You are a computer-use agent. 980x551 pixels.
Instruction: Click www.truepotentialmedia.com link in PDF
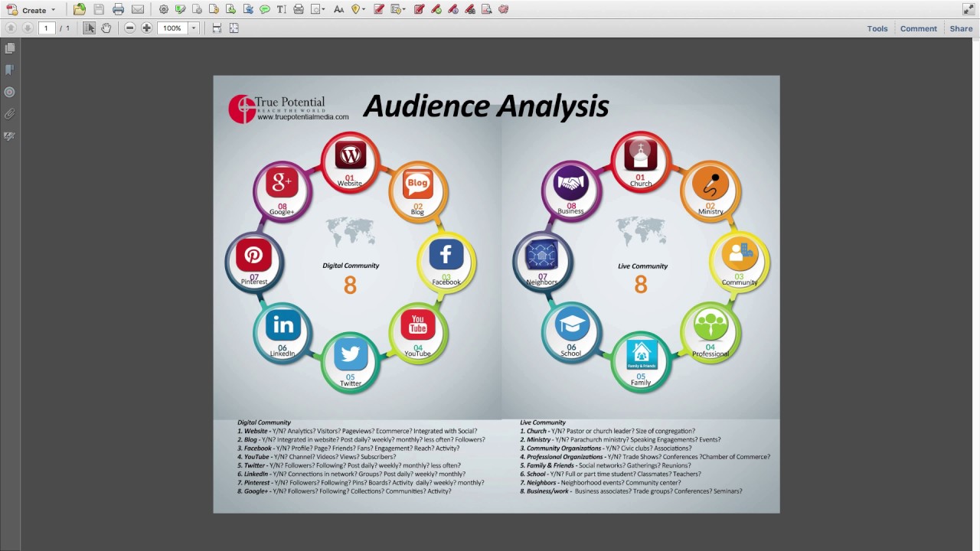coord(302,117)
